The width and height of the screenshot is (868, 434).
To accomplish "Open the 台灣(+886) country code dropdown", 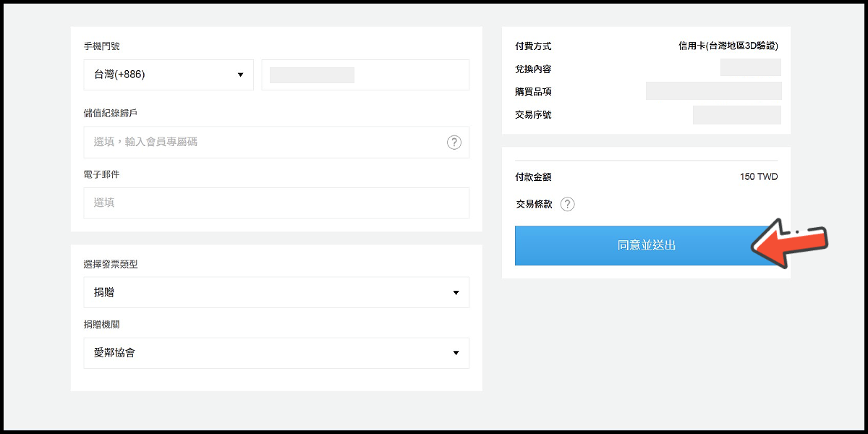I will point(169,75).
